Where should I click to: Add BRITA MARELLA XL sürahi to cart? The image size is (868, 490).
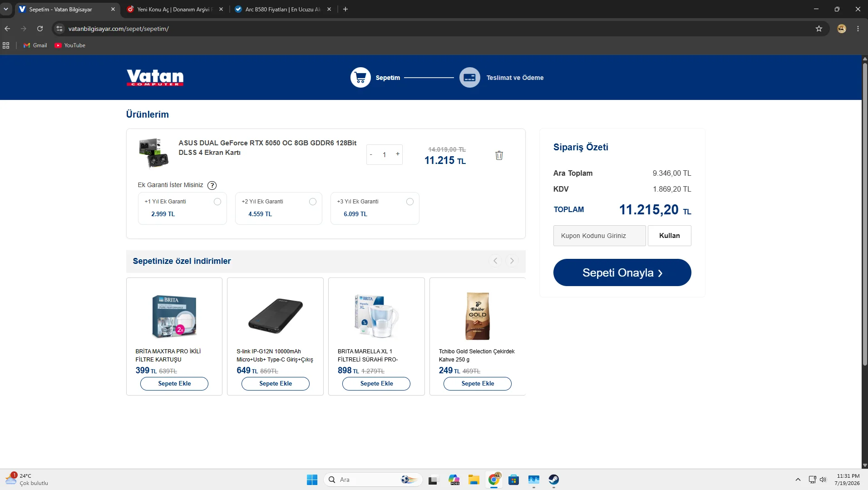(x=376, y=384)
